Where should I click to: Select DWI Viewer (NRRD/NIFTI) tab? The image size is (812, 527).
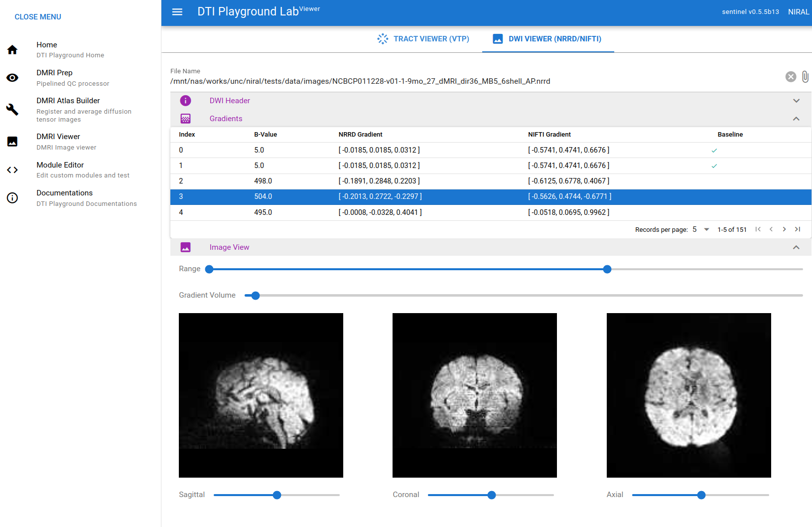click(548, 39)
